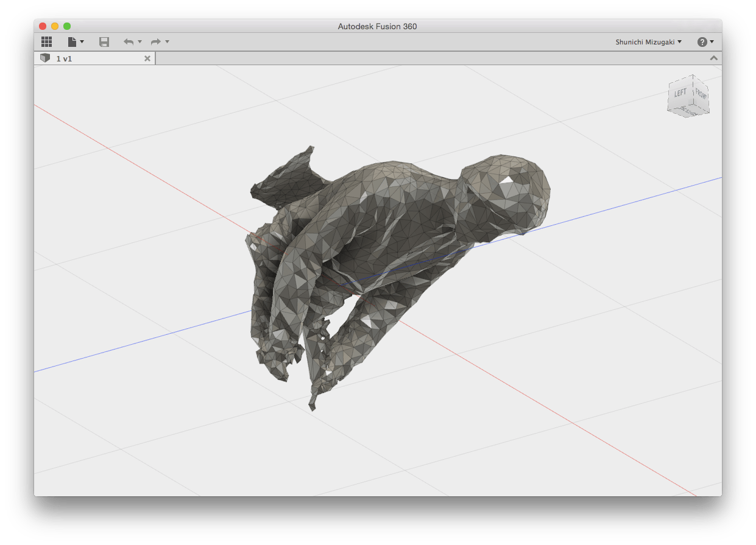
Task: Expand the toolbar with the chevron
Action: tap(713, 58)
